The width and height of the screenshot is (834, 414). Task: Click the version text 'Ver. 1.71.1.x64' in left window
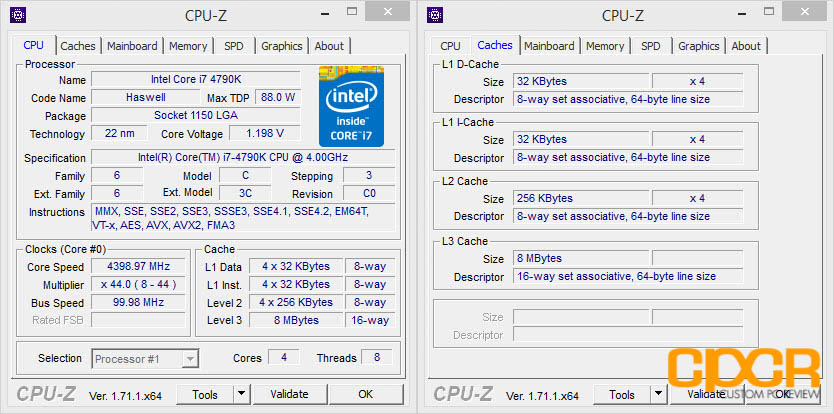coord(126,396)
